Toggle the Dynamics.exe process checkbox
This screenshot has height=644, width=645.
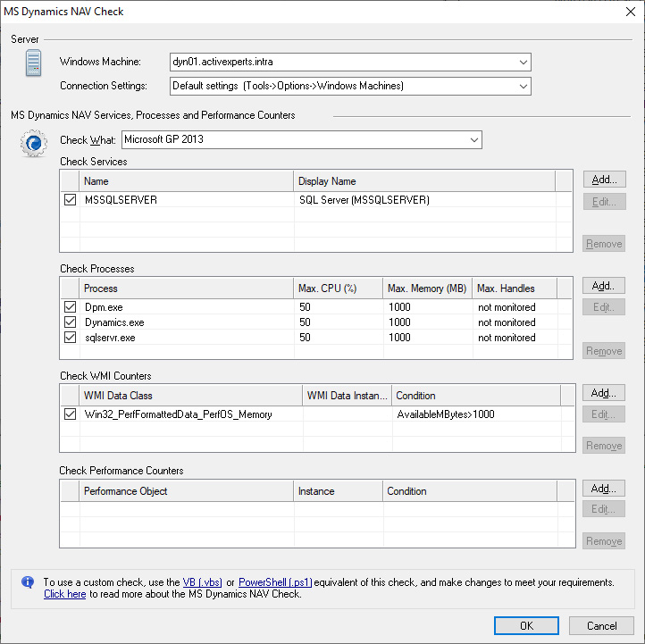point(71,322)
